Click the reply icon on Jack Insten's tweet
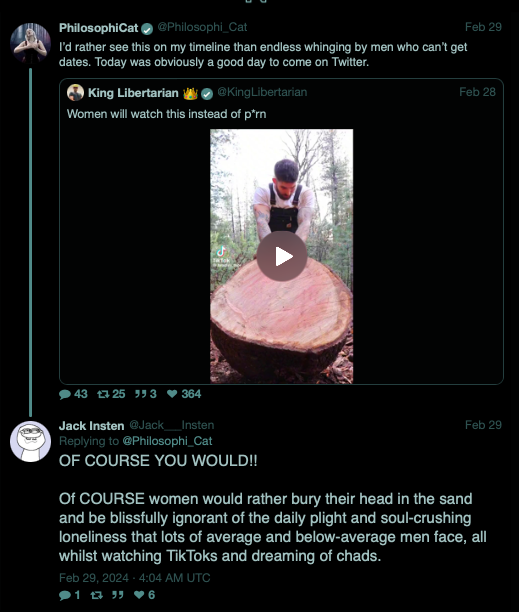Screen dimensions: 519x612 (x=64, y=595)
